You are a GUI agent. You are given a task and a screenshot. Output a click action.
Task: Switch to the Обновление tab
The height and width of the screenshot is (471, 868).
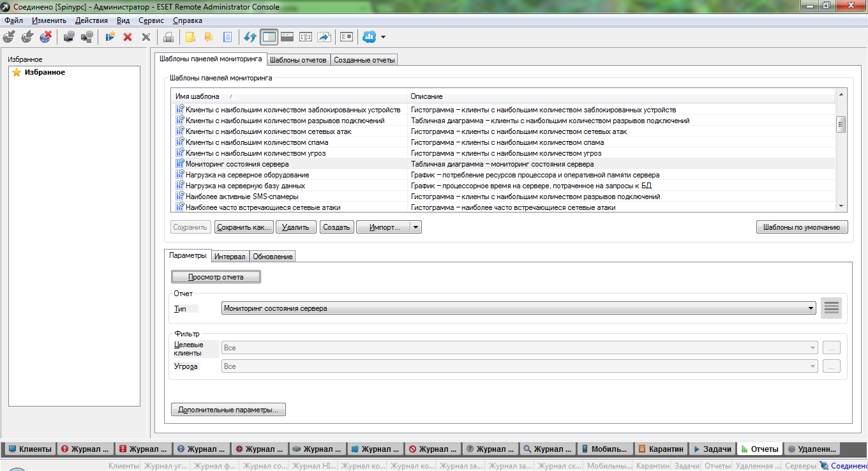(273, 257)
